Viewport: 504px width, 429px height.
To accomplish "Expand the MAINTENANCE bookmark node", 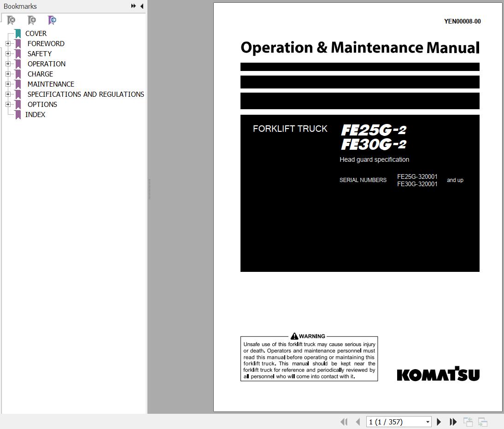I will click(x=8, y=84).
